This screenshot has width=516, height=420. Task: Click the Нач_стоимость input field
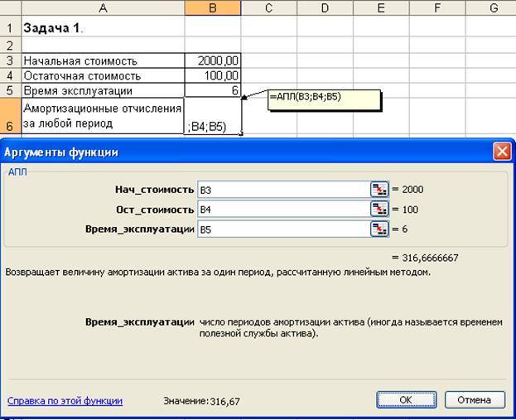(x=283, y=189)
